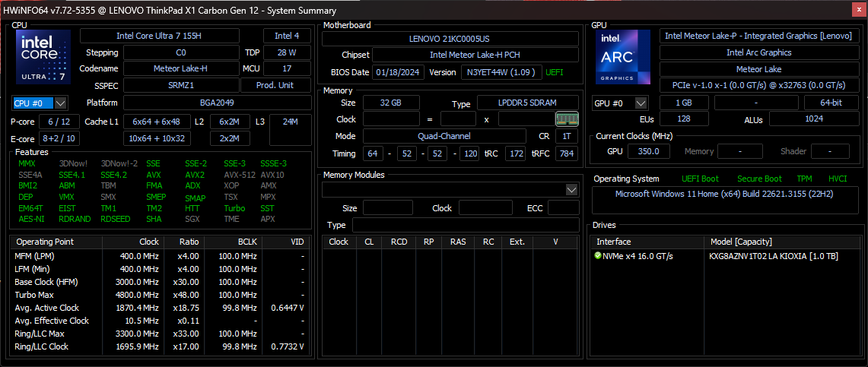Click the RCD column header in modules table
The width and height of the screenshot is (868, 367).
pos(399,242)
